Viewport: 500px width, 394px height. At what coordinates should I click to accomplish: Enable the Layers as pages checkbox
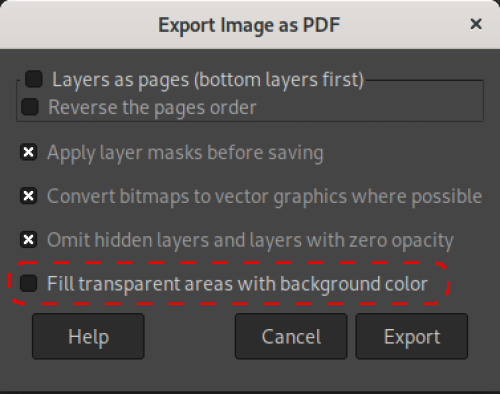(x=34, y=79)
